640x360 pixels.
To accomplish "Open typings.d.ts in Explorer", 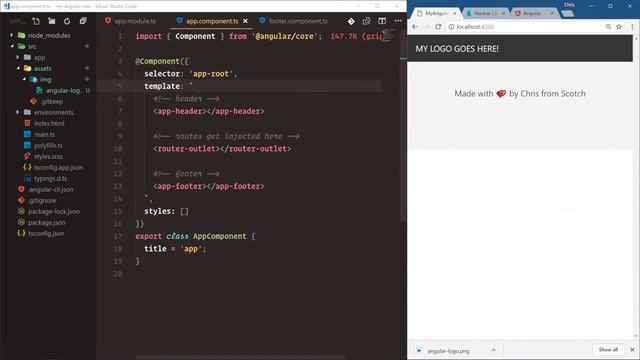I will (50, 179).
